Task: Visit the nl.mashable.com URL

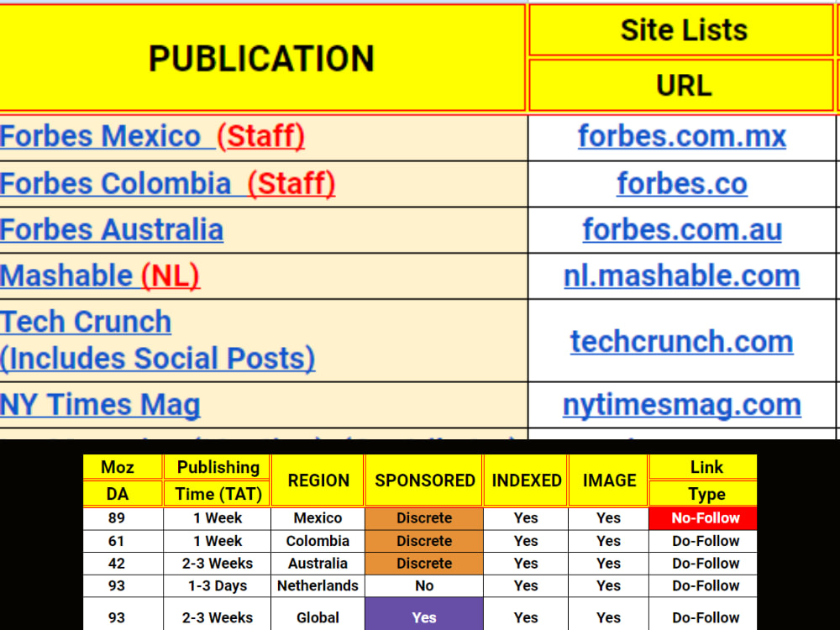Action: (x=682, y=276)
